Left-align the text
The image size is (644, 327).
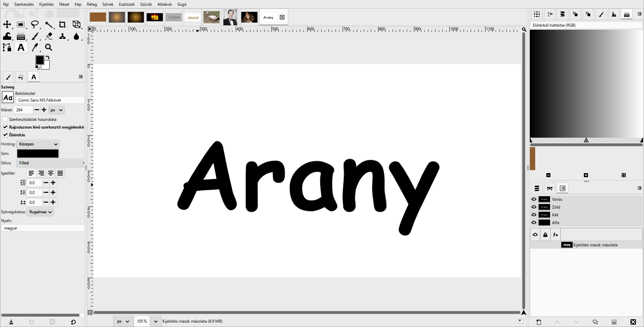coord(31,173)
